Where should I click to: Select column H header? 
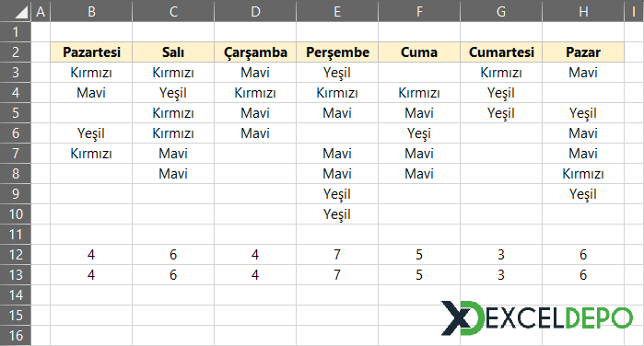(583, 11)
